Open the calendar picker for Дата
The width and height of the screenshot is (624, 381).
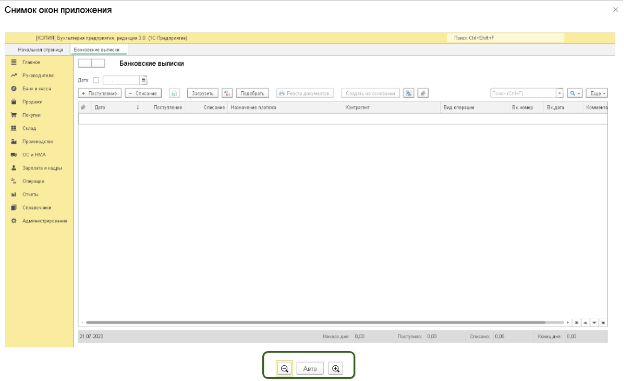[144, 80]
